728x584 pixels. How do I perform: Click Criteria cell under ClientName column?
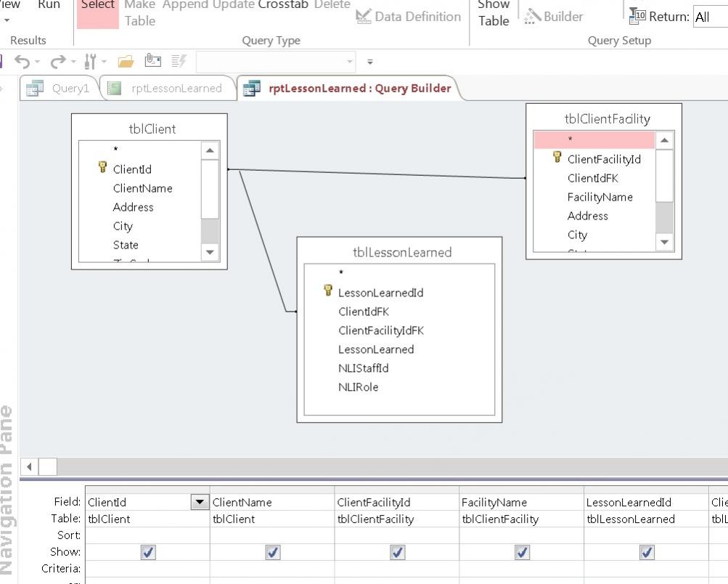coord(272,569)
